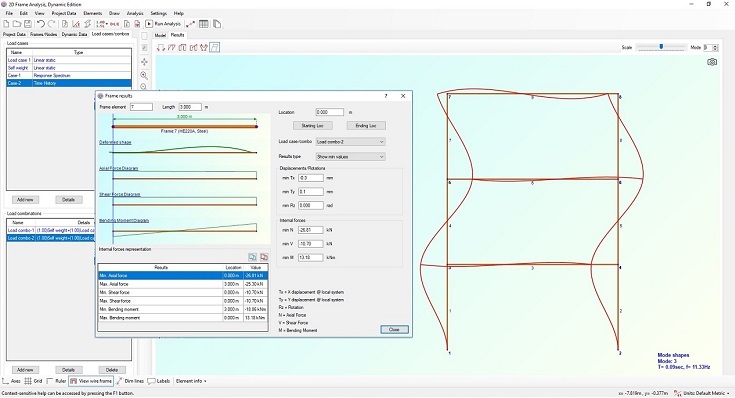
Task: Open the Project Data menu
Action: pos(64,13)
